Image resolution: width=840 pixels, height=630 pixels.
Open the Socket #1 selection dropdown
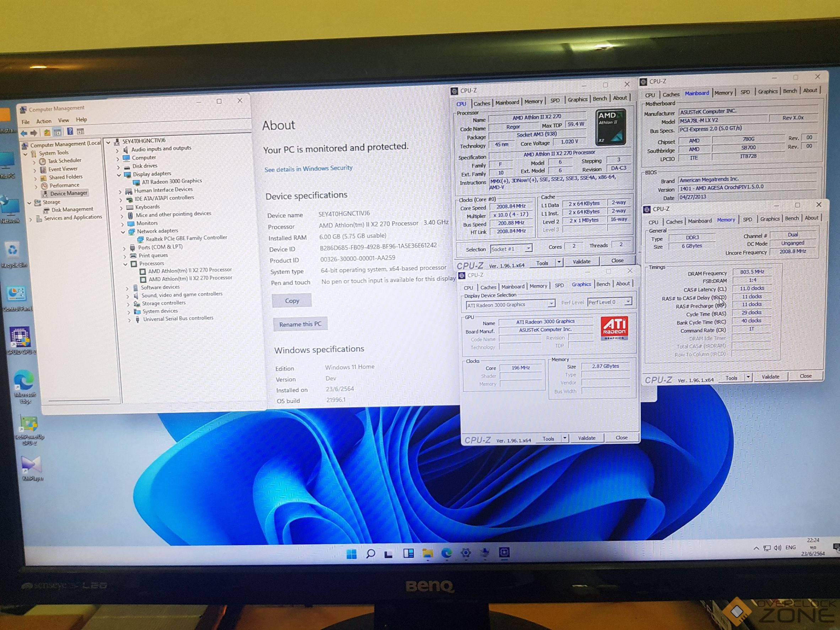point(528,248)
